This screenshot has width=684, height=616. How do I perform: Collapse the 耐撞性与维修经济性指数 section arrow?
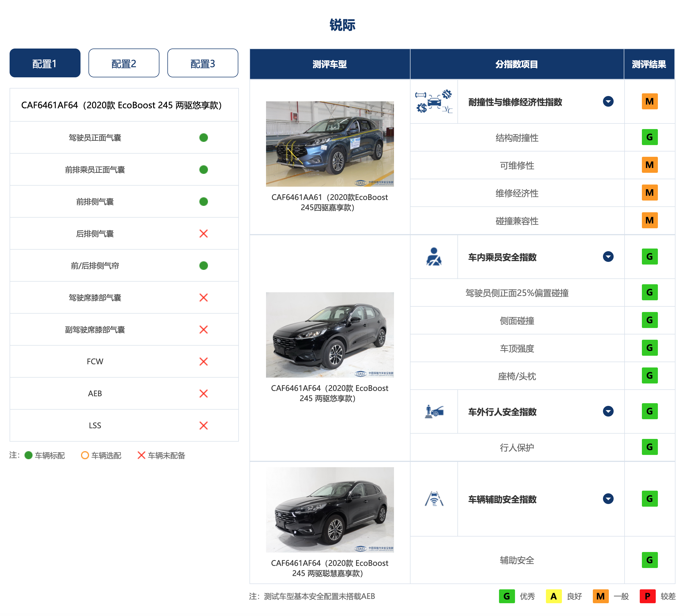tap(608, 102)
